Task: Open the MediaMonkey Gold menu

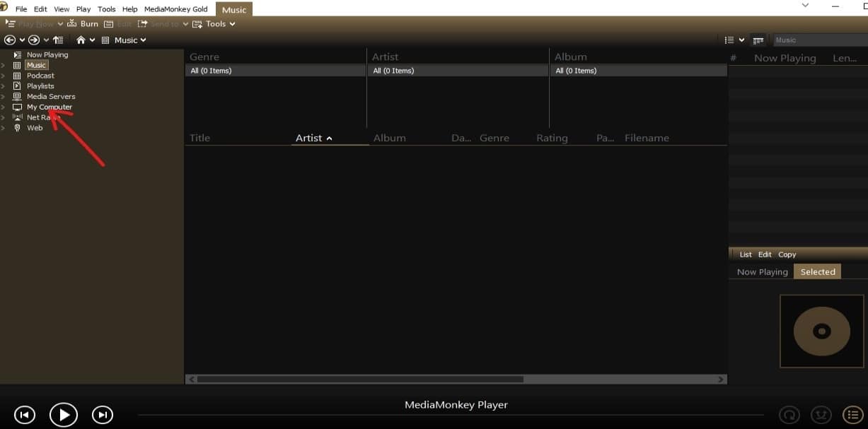Action: click(175, 9)
